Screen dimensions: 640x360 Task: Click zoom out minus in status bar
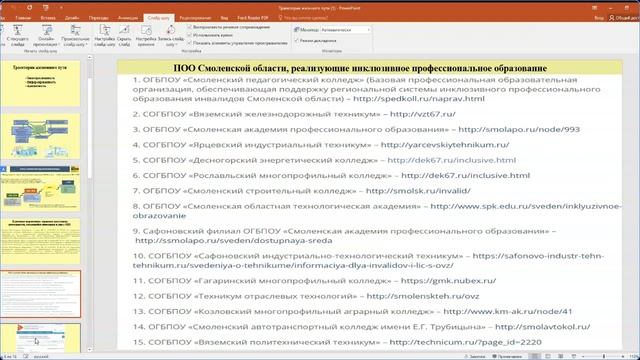pyautogui.click(x=583, y=356)
